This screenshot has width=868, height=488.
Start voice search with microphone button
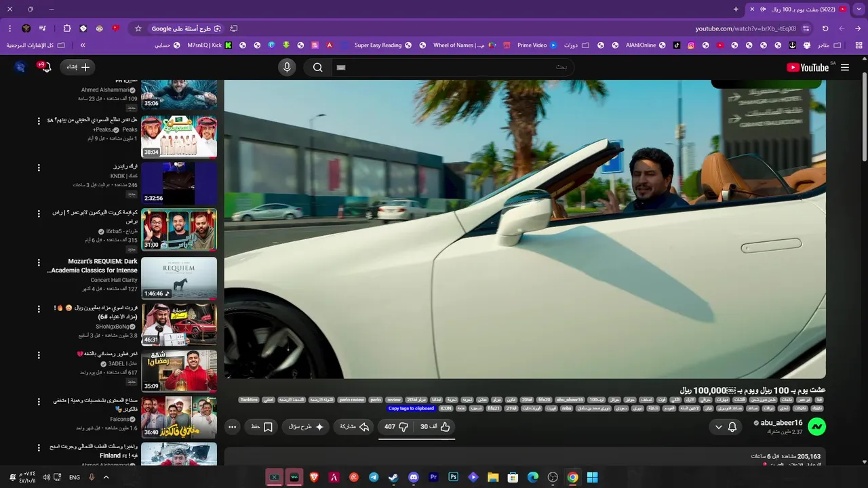[x=287, y=67]
